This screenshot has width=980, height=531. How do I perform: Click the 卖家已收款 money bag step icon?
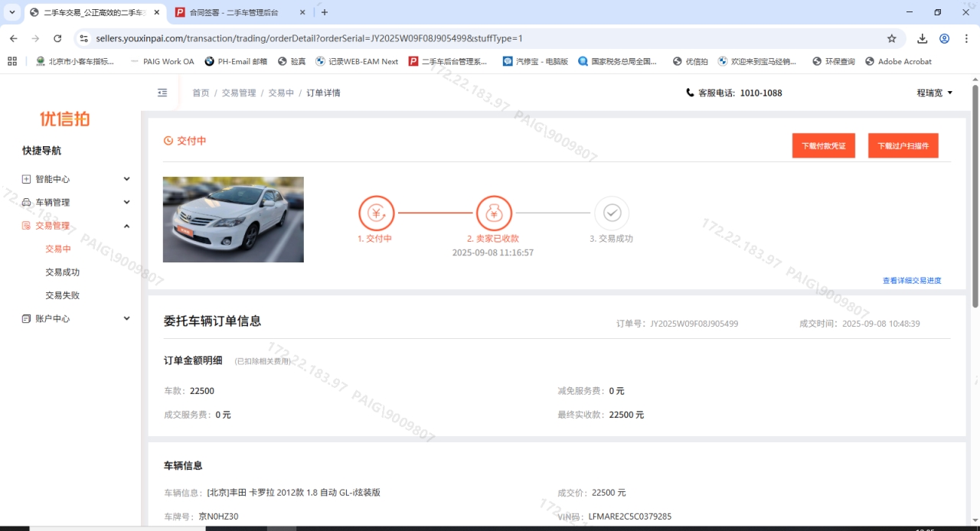pyautogui.click(x=494, y=213)
